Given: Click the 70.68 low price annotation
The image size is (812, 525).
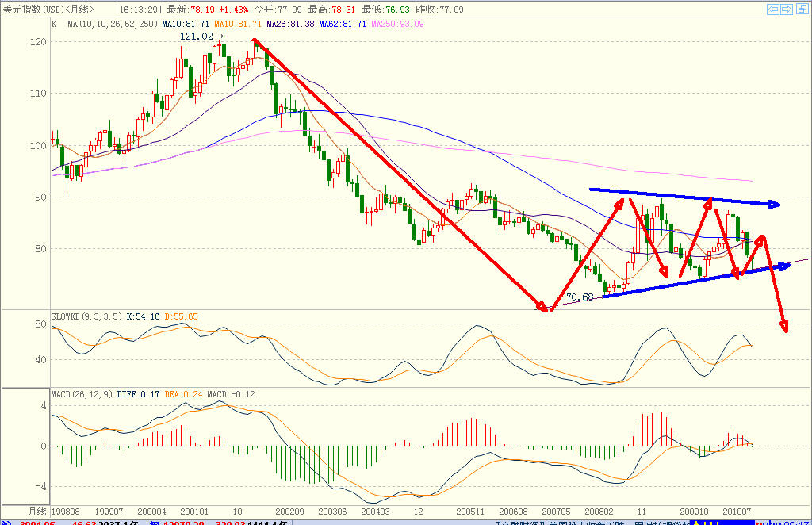Looking at the screenshot, I should pos(580,297).
